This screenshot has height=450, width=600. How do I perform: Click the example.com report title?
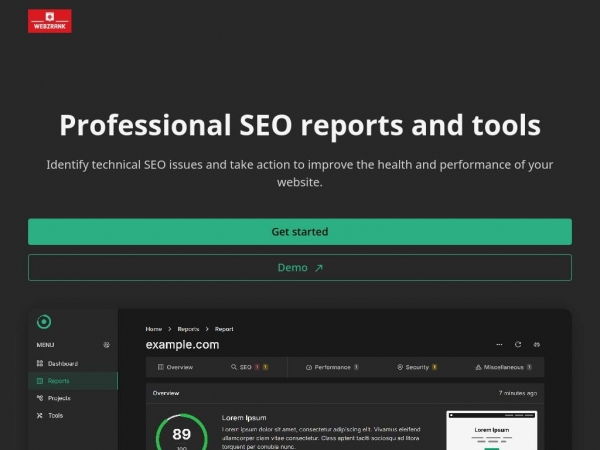pyautogui.click(x=183, y=345)
